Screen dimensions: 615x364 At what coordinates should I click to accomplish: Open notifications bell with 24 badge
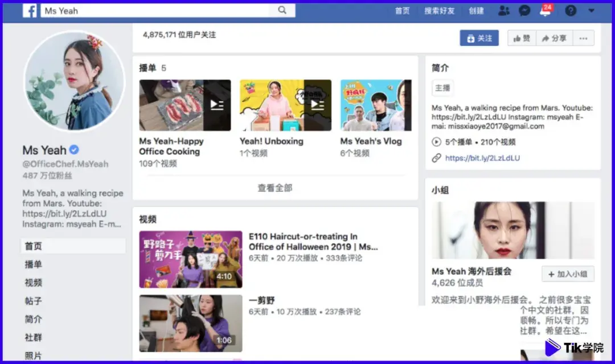point(546,11)
